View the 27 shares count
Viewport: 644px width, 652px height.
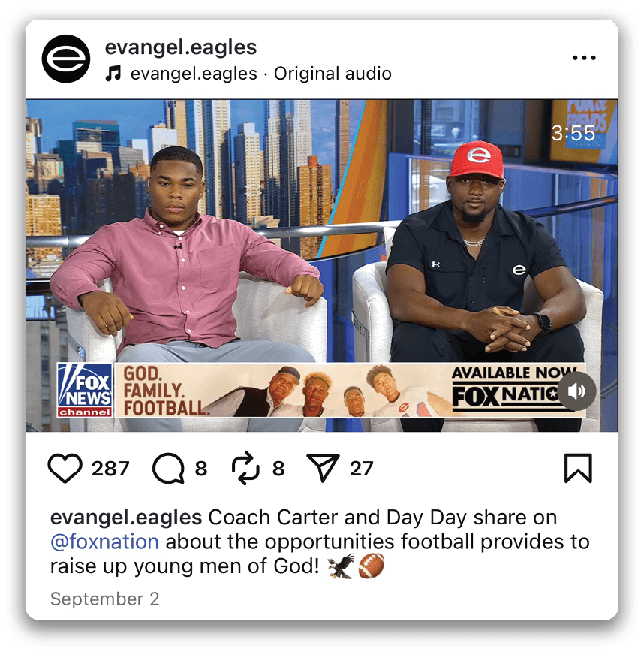(x=362, y=469)
